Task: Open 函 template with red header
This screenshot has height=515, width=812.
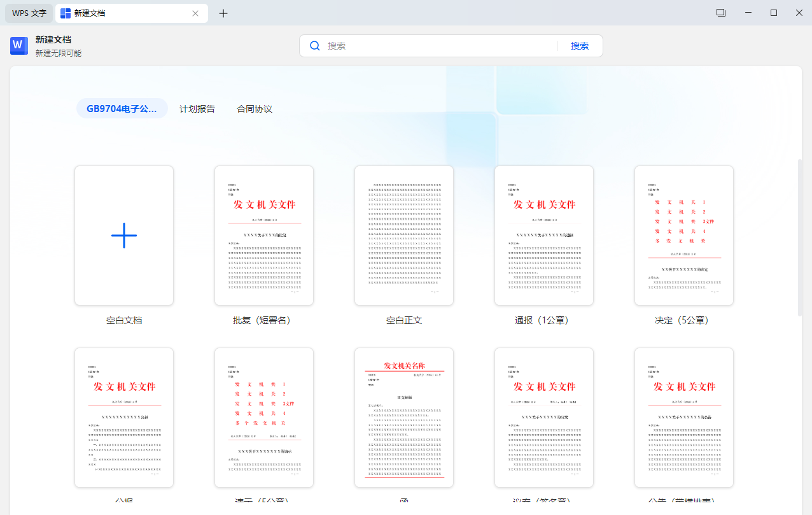Action: pos(404,418)
